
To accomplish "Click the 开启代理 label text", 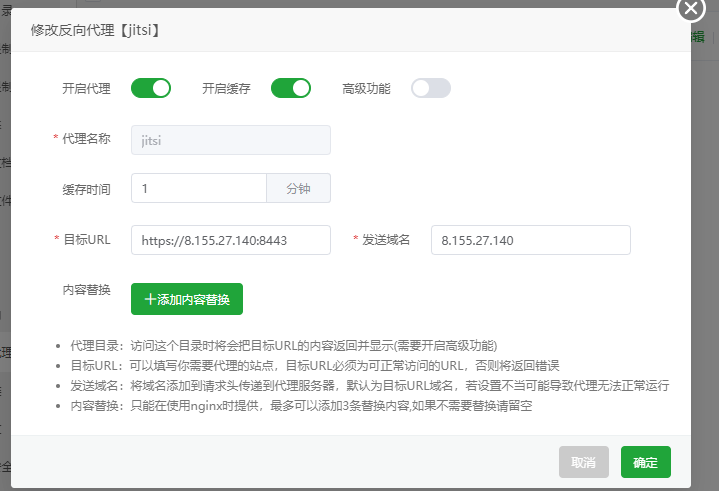I will point(86,88).
